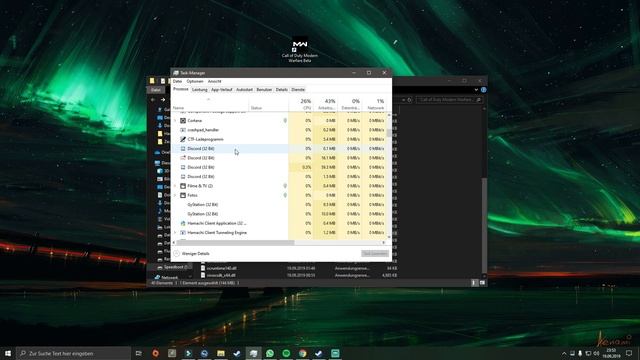Click the Task Manager horizontal scrollbar thumb
Image resolution: width=640 pixels, height=360 pixels.
coord(235,242)
